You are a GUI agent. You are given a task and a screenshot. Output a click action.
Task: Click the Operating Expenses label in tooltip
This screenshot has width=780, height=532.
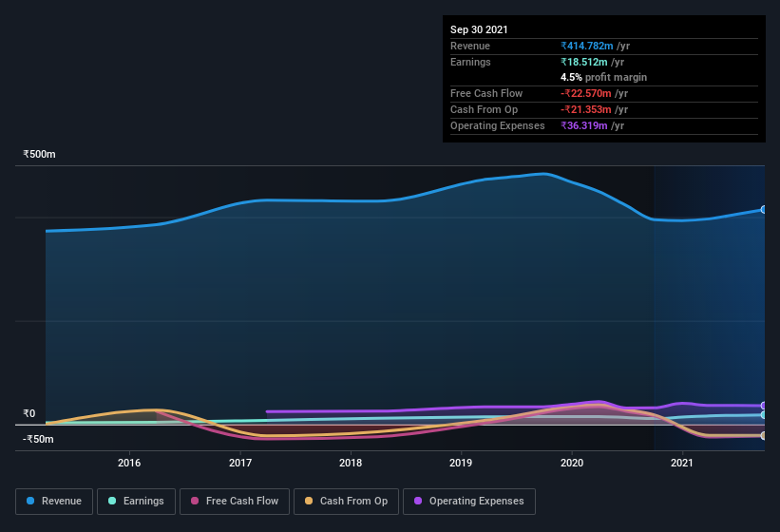click(498, 125)
